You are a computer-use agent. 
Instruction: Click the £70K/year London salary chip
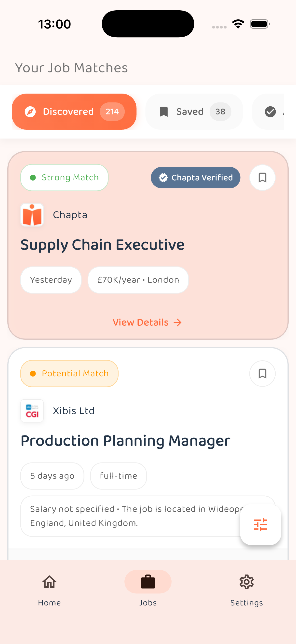coord(138,280)
